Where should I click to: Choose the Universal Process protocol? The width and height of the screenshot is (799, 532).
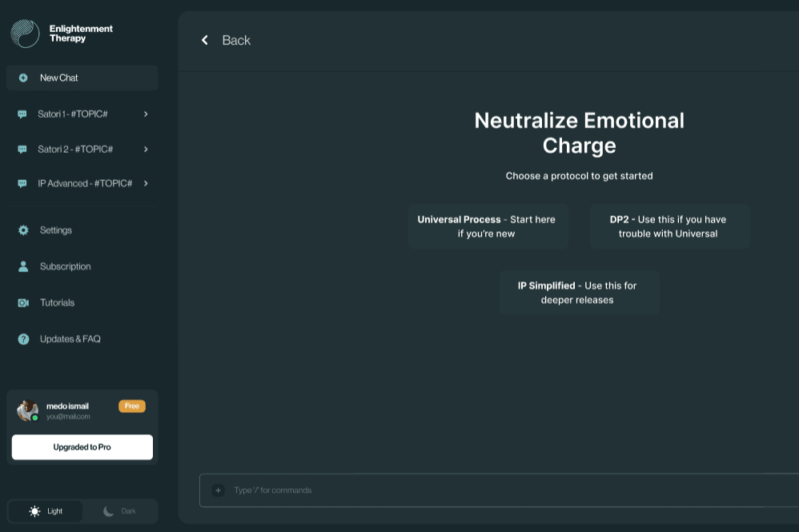point(487,226)
